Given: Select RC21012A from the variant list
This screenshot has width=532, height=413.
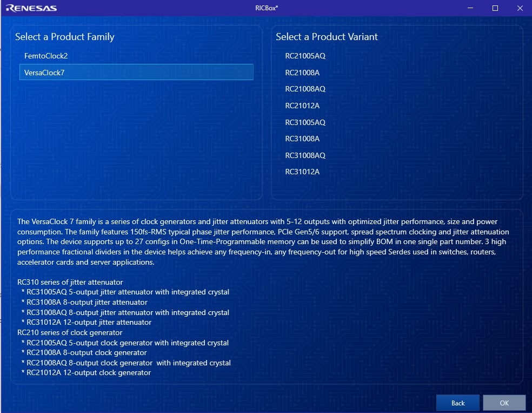Looking at the screenshot, I should click(302, 106).
